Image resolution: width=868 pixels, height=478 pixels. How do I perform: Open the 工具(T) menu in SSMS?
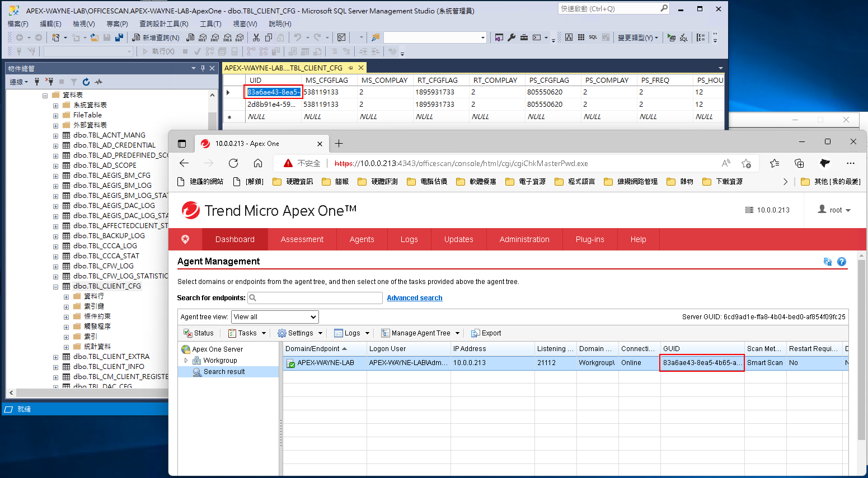(210, 24)
